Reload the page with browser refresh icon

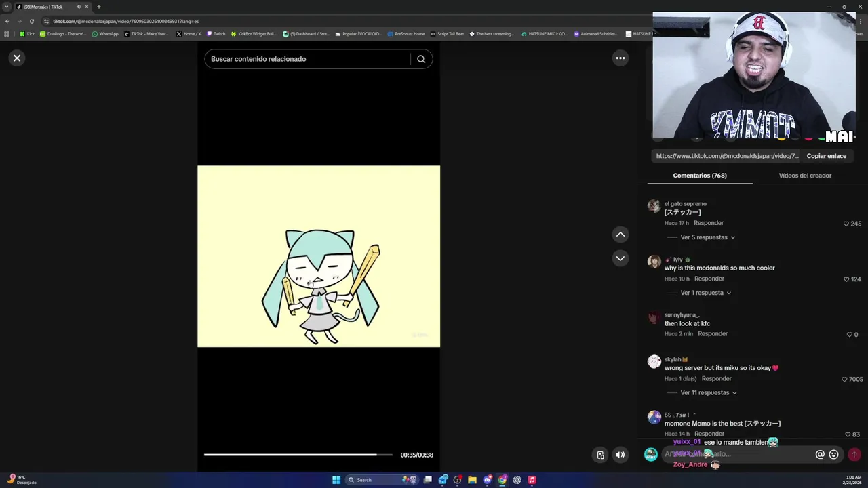pos(31,21)
